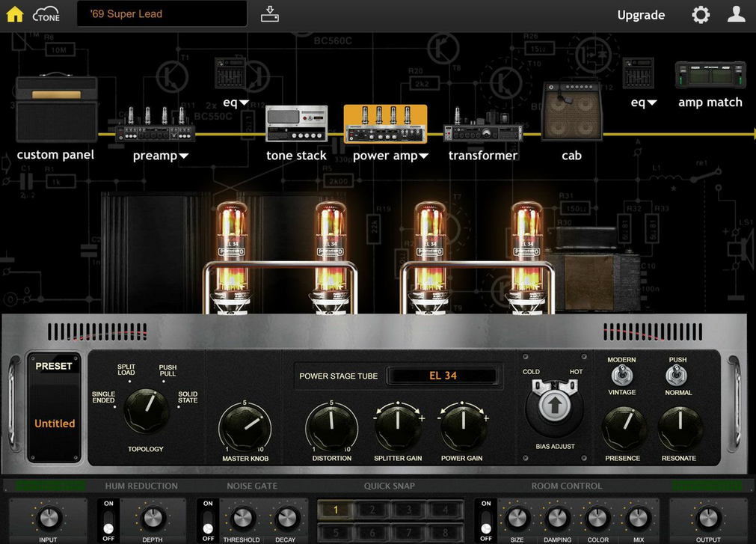The height and width of the screenshot is (544, 756).
Task: Click the Noise Gate Threshold knob
Action: tap(242, 519)
